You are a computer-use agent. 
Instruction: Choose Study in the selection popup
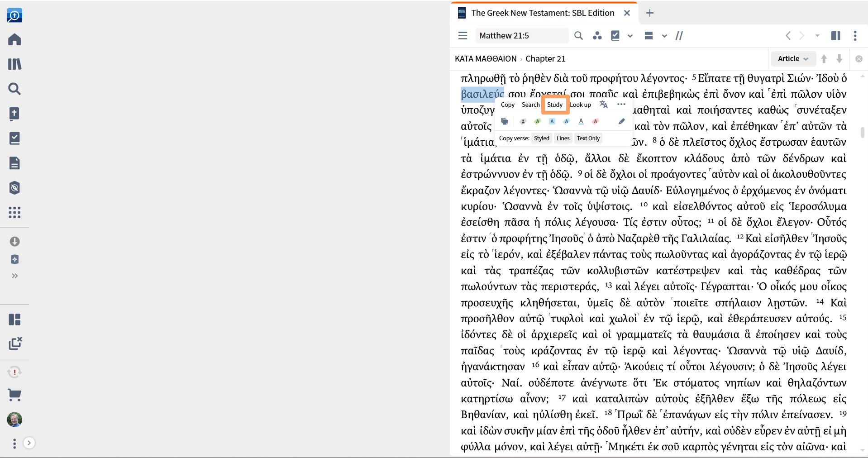(555, 105)
